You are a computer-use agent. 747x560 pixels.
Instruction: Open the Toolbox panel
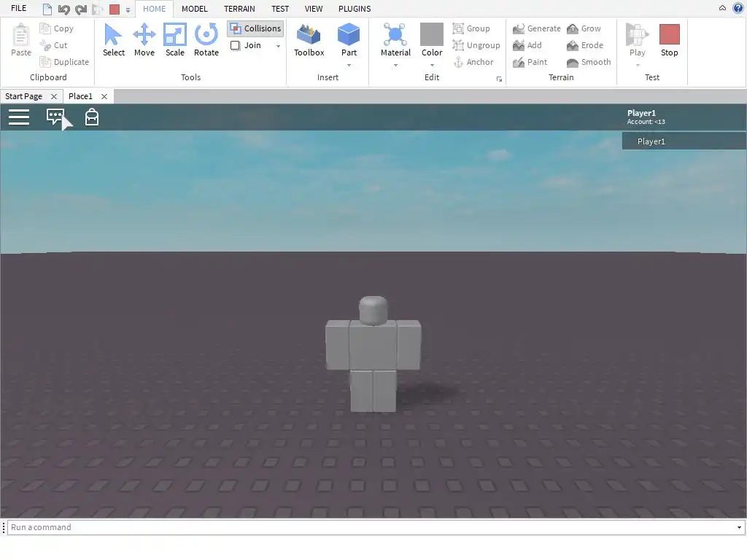[x=309, y=40]
